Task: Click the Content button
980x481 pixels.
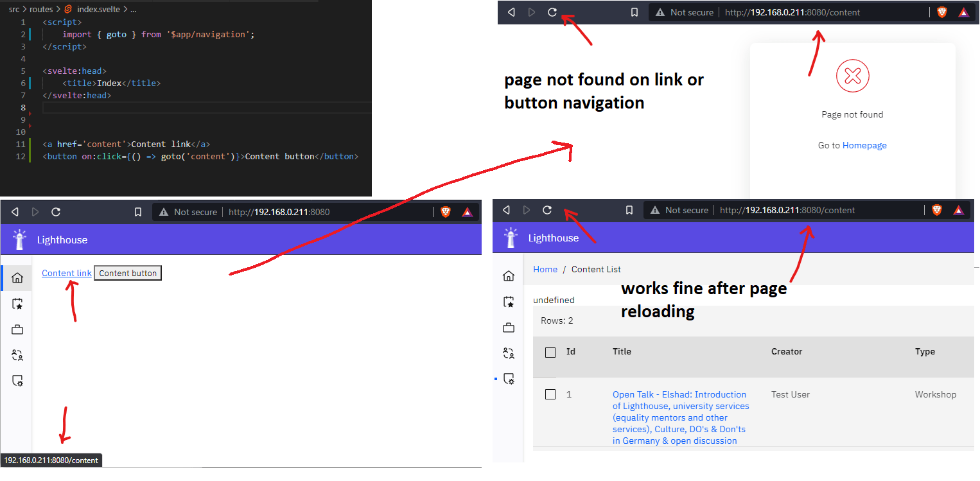Action: 128,273
